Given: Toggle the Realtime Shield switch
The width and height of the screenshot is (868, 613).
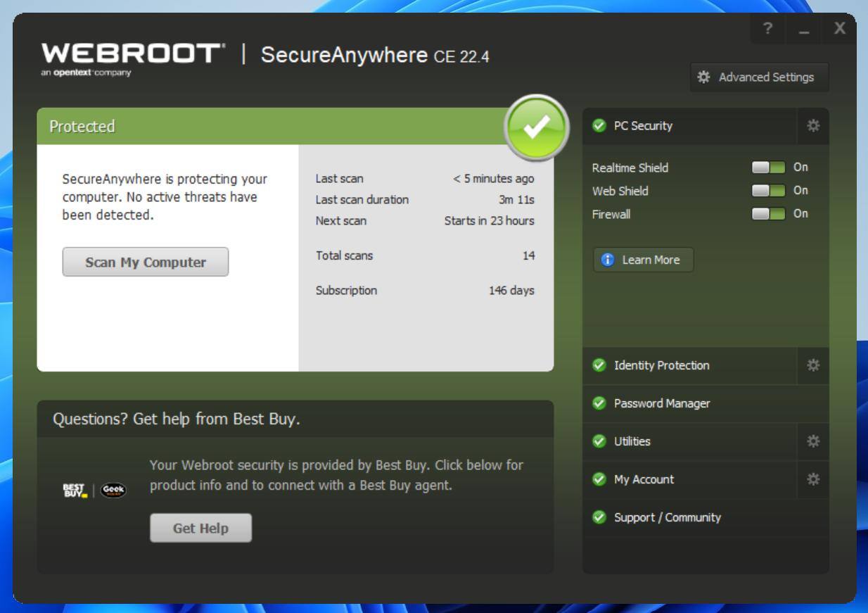Looking at the screenshot, I should (x=768, y=168).
